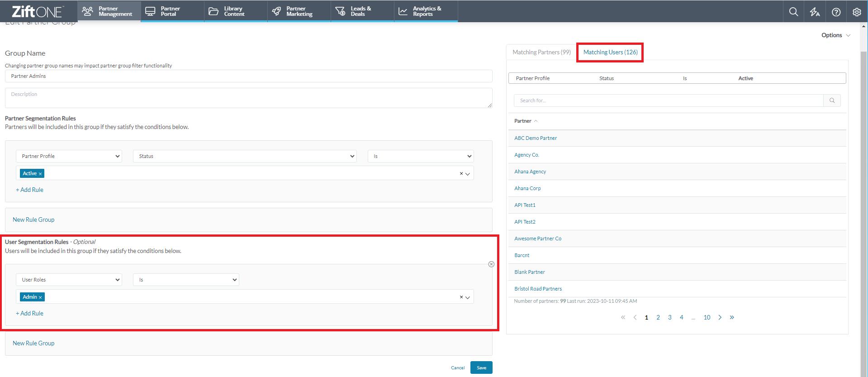Click the ZiftONE logo

[38, 11]
